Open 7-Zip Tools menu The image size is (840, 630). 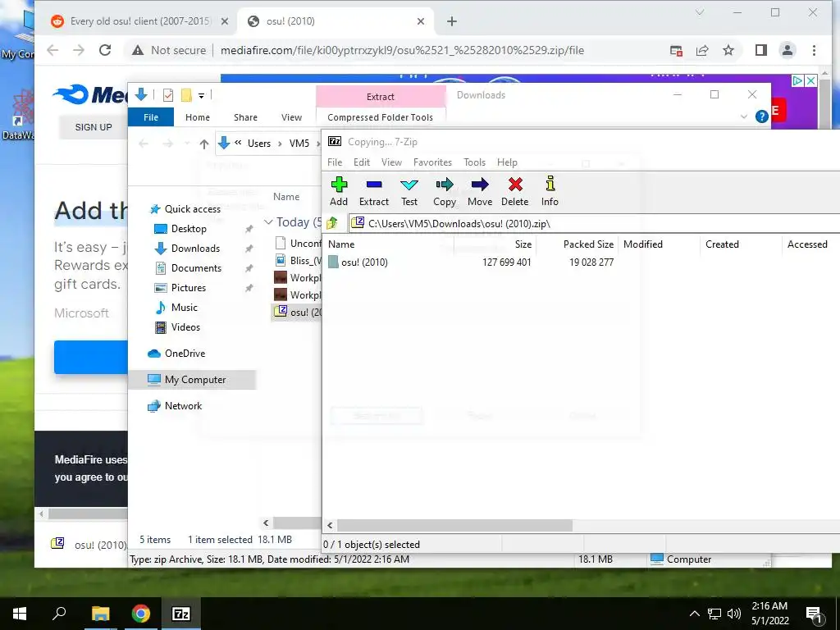[x=474, y=162]
